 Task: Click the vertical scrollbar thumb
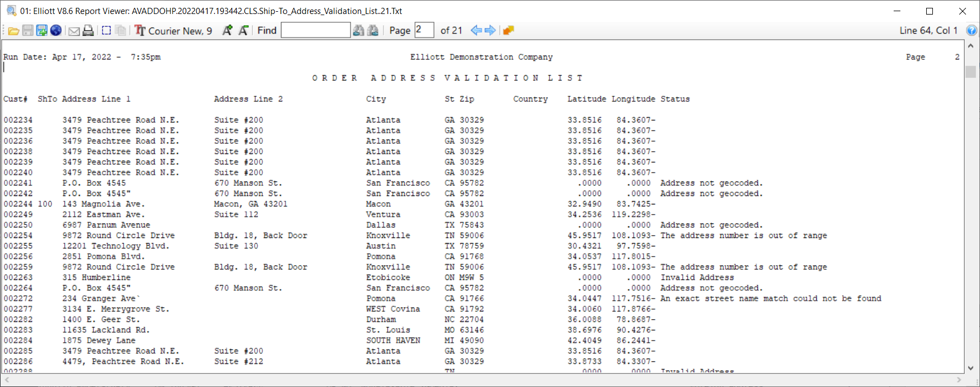point(970,72)
